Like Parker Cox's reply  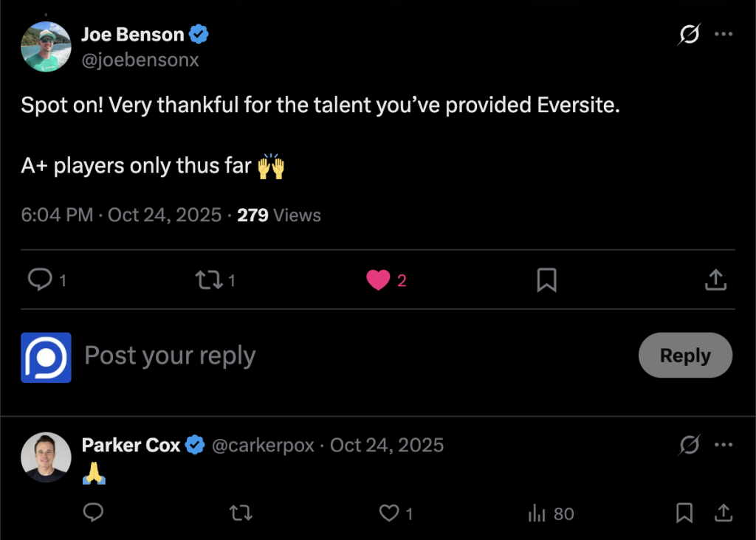[388, 513]
